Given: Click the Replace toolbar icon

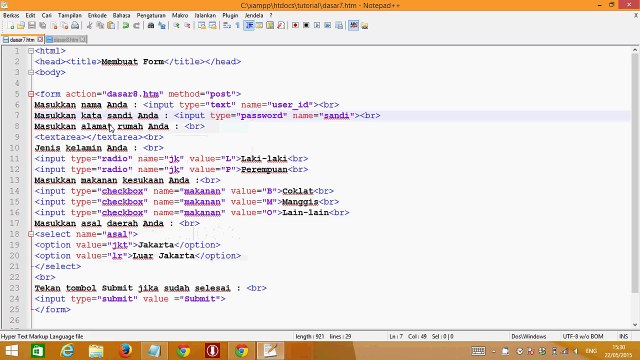Looking at the screenshot, I should click(162, 25).
